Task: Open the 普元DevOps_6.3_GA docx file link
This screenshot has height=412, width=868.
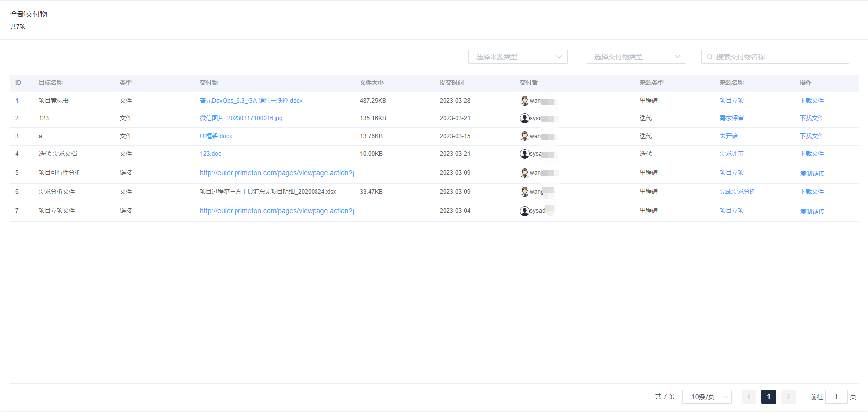Action: (251, 101)
